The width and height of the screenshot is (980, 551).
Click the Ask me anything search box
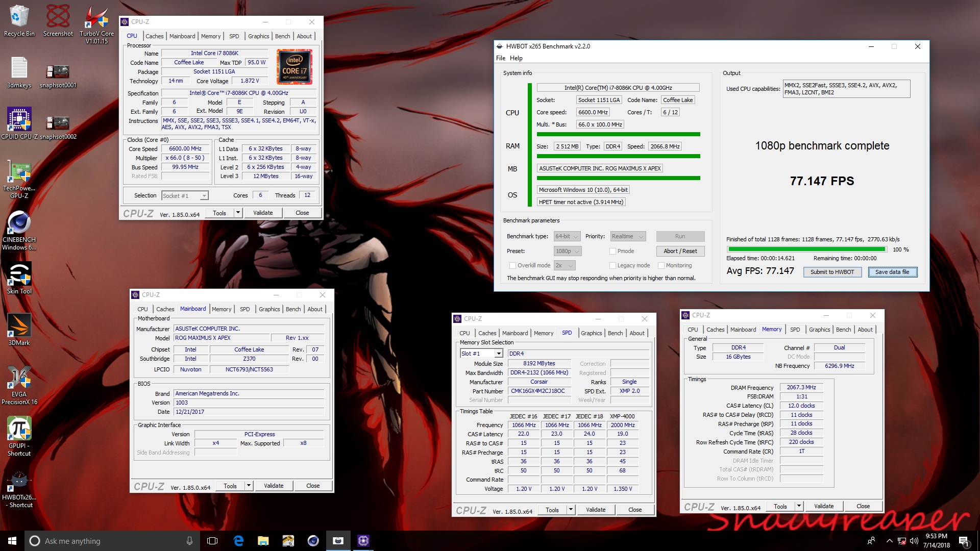tap(112, 541)
